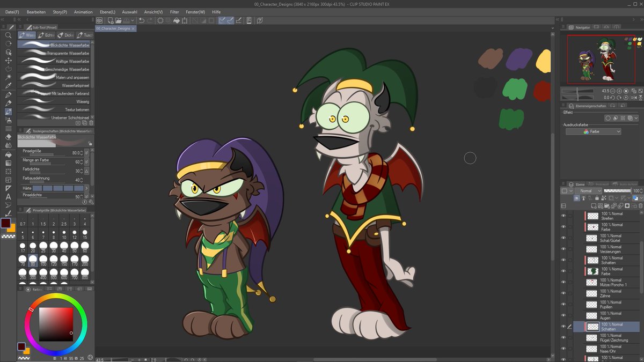Open CLIP STUDIO launcher icon
This screenshot has width=644, height=362.
[99, 20]
